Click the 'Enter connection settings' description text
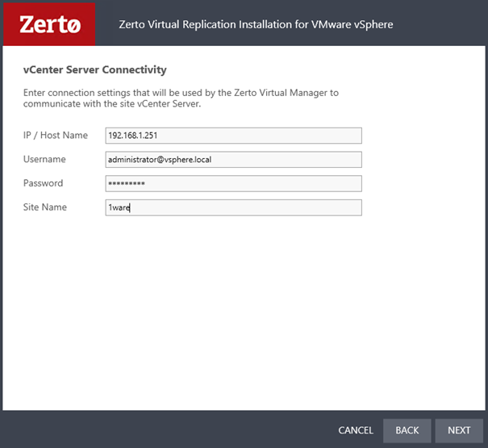 (181, 98)
